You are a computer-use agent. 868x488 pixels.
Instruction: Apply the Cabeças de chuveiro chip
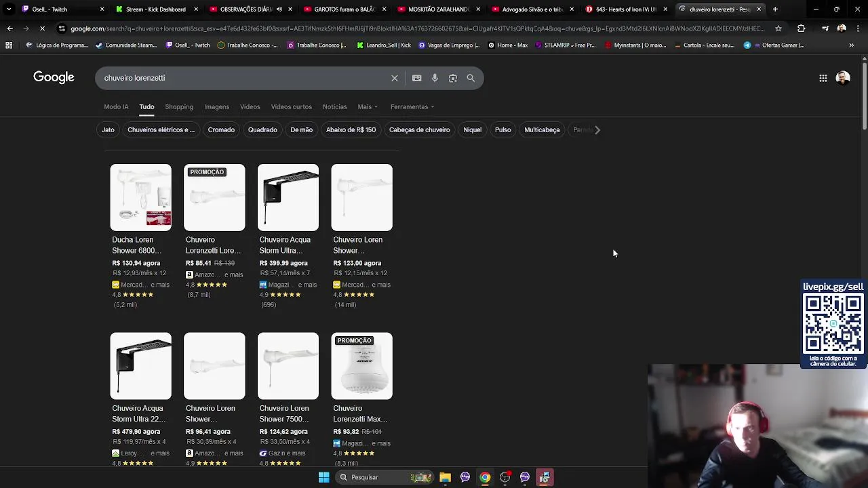pos(419,129)
